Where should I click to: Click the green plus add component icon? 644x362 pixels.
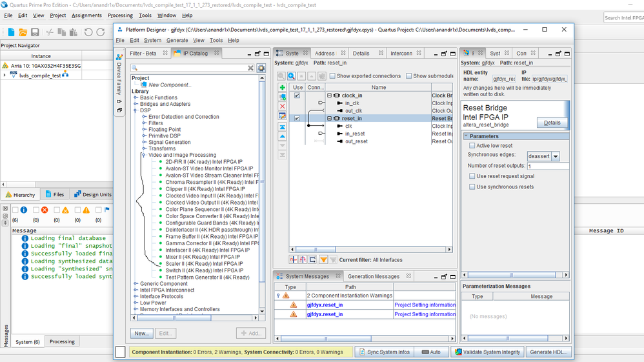coord(283,88)
